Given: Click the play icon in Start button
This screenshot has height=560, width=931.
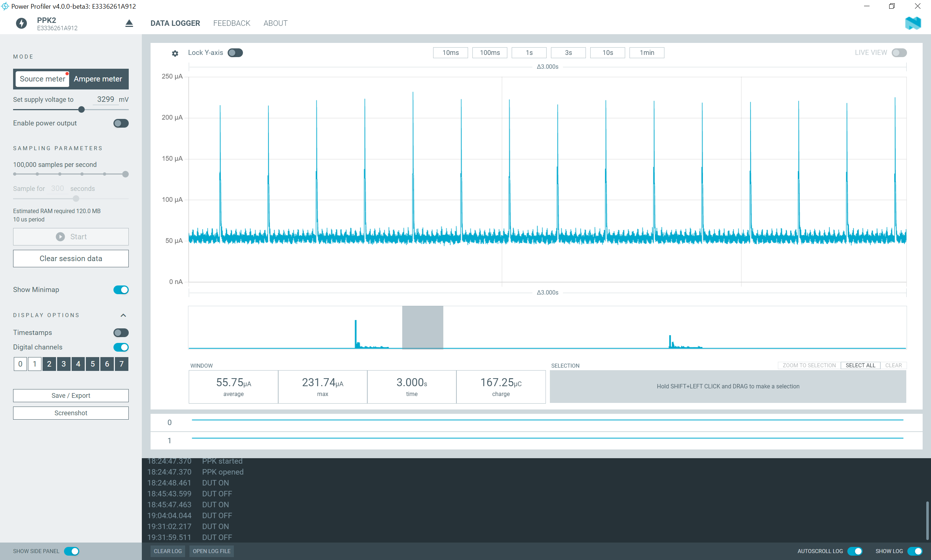Looking at the screenshot, I should pyautogui.click(x=60, y=237).
